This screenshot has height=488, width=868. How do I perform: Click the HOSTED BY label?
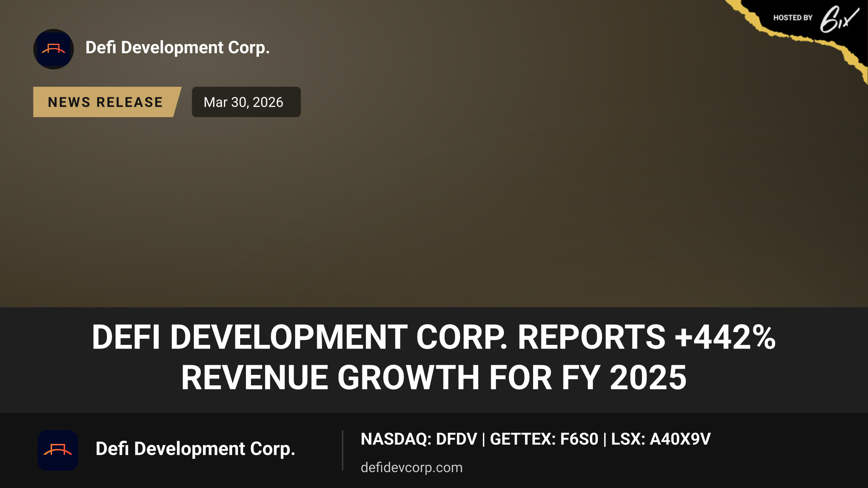793,18
